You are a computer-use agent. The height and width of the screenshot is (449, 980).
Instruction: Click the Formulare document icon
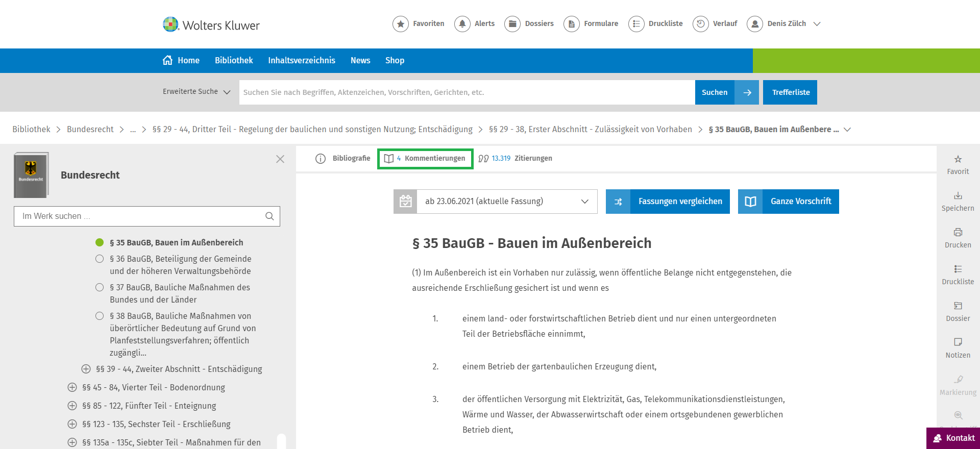(x=571, y=24)
